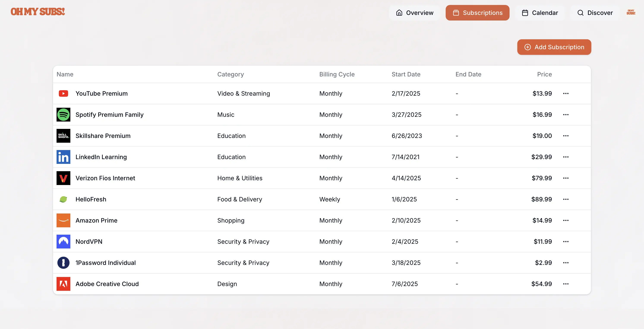Click the $79.99 price value
This screenshot has width=644, height=329.
coord(542,178)
